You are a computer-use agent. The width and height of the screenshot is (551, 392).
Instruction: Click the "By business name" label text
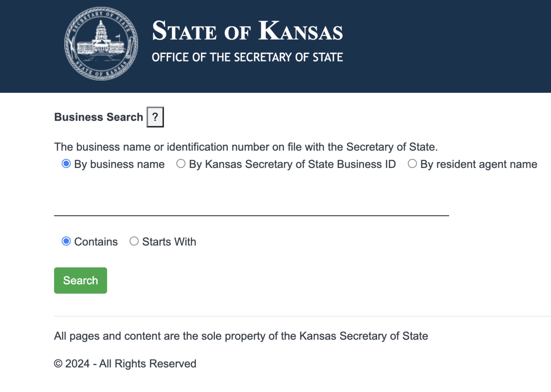119,164
